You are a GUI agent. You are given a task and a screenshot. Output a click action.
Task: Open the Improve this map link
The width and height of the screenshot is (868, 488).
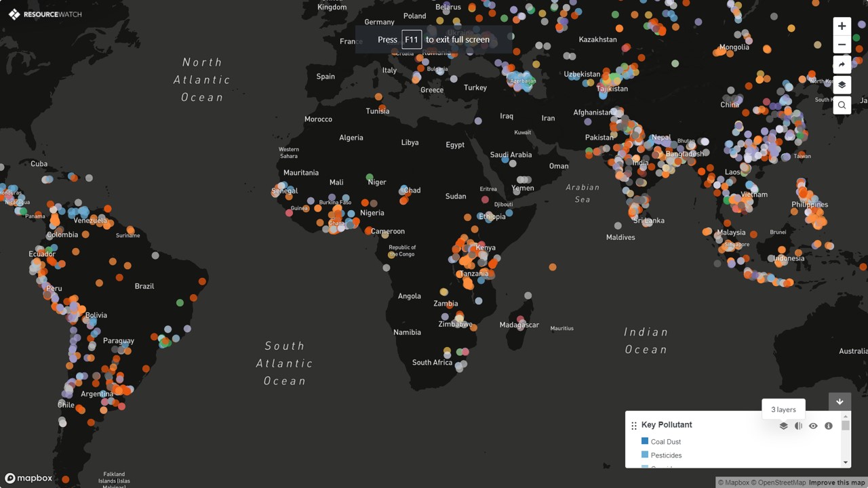pos(837,483)
